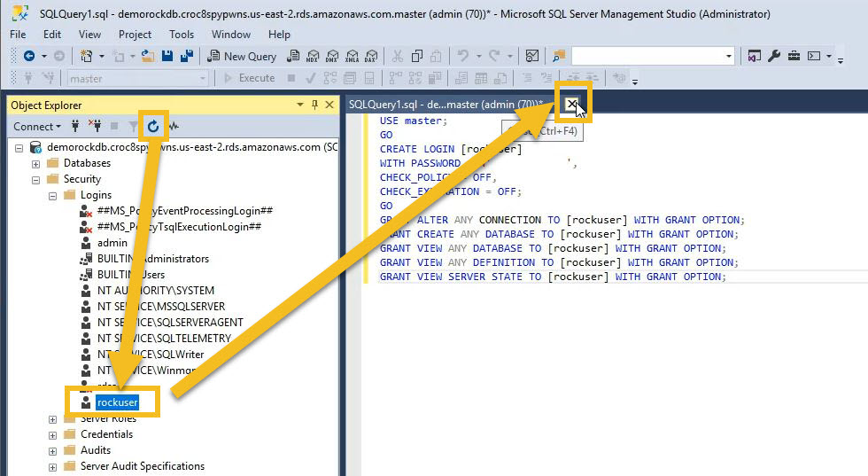This screenshot has height=476, width=868.
Task: Open a Database Engine Query icon
Action: click(293, 56)
